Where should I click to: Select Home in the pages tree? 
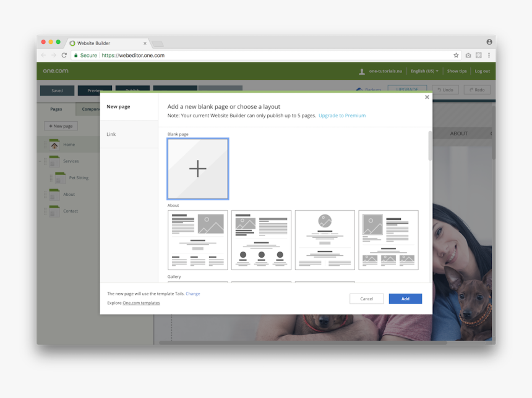pos(69,145)
